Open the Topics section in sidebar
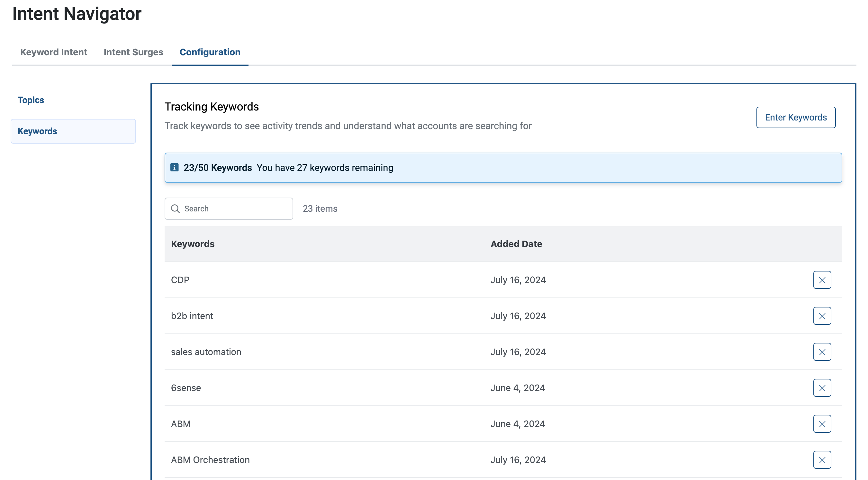This screenshot has width=868, height=480. coord(31,100)
